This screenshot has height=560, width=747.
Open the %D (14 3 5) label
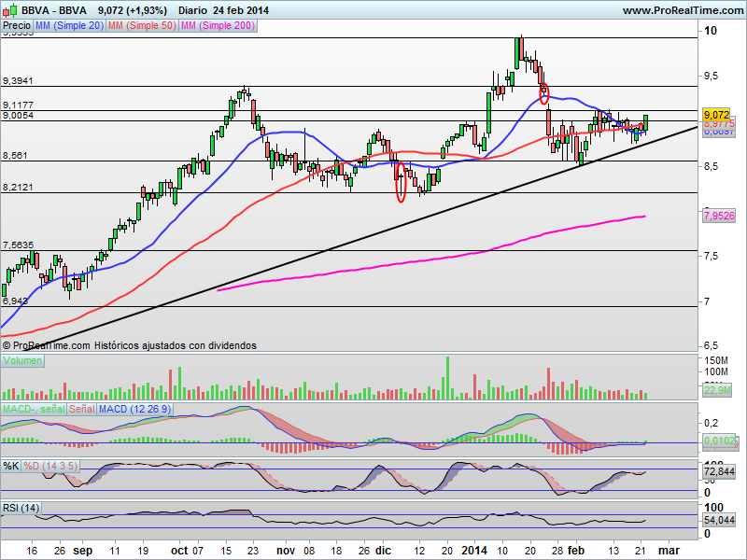(x=50, y=466)
